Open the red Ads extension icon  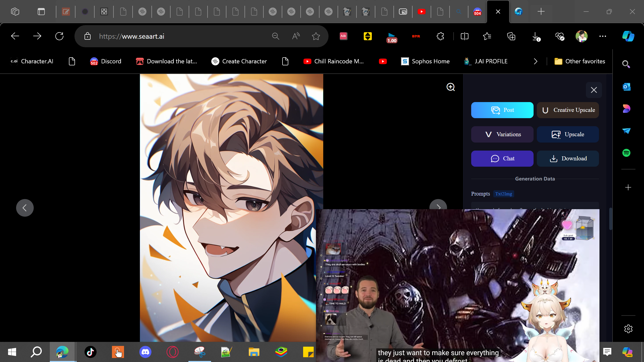pyautogui.click(x=343, y=36)
